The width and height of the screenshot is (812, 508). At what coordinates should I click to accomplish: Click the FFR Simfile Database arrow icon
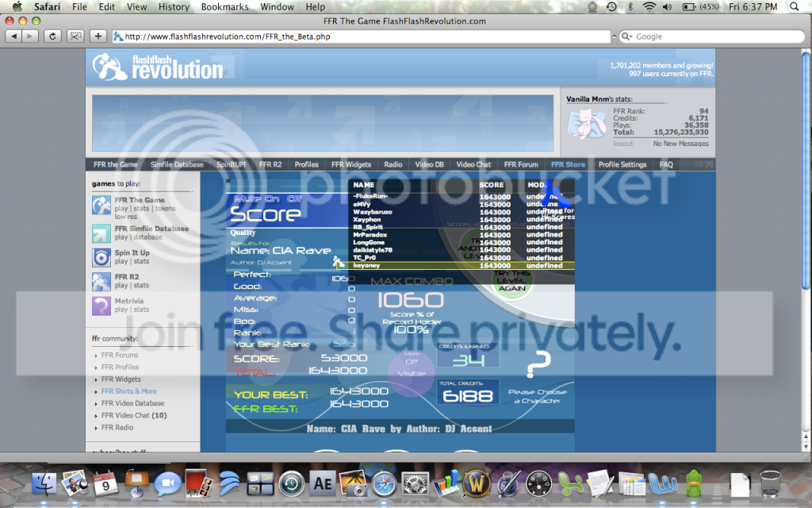click(x=101, y=233)
